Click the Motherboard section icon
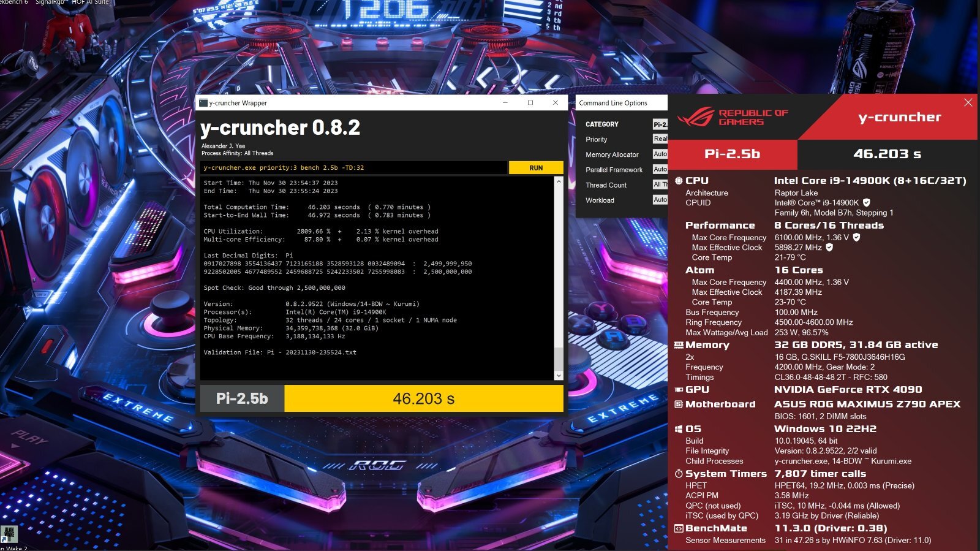 point(679,405)
